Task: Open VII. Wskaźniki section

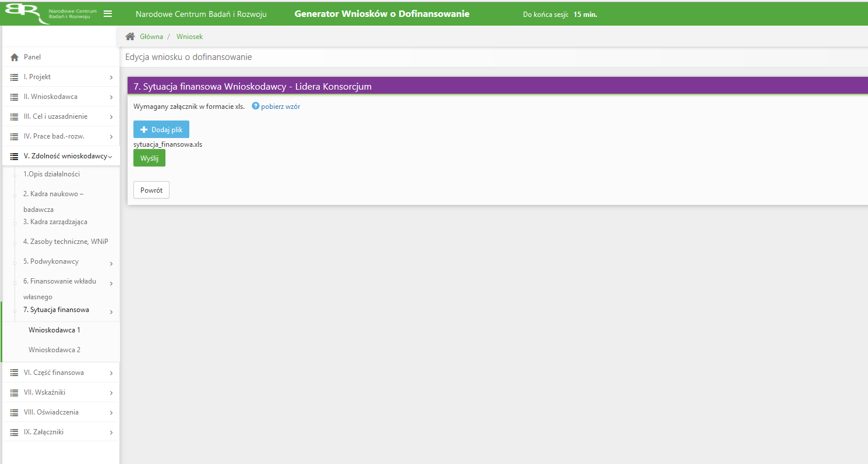Action: pyautogui.click(x=60, y=392)
